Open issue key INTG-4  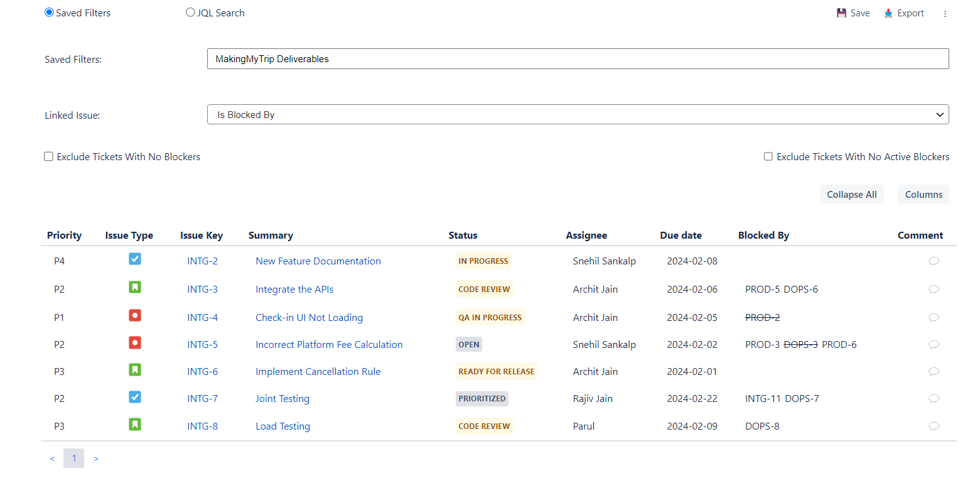(202, 318)
